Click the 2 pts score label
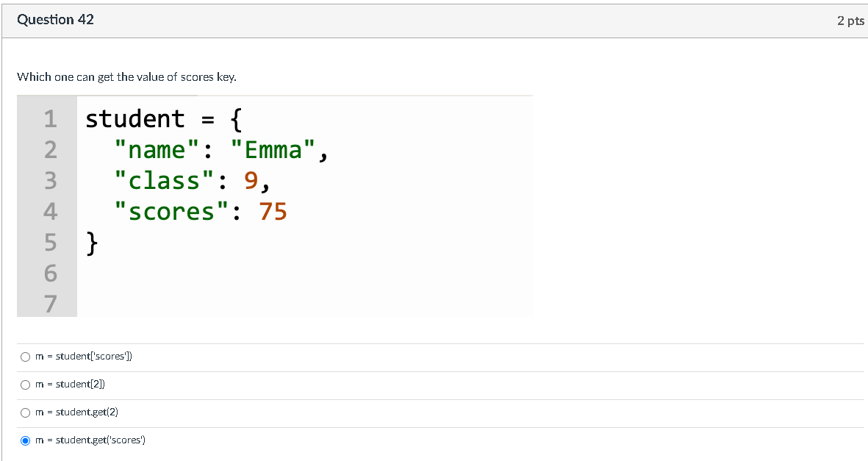Screen dimensions: 868x461 click(x=850, y=21)
